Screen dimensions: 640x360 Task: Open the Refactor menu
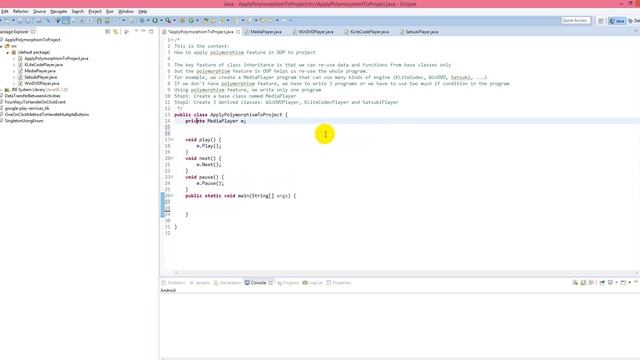click(20, 11)
